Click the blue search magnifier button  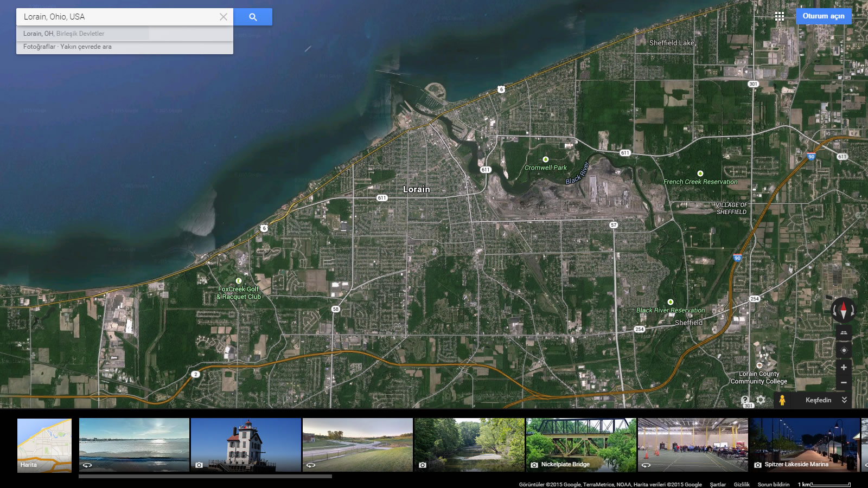click(x=253, y=17)
